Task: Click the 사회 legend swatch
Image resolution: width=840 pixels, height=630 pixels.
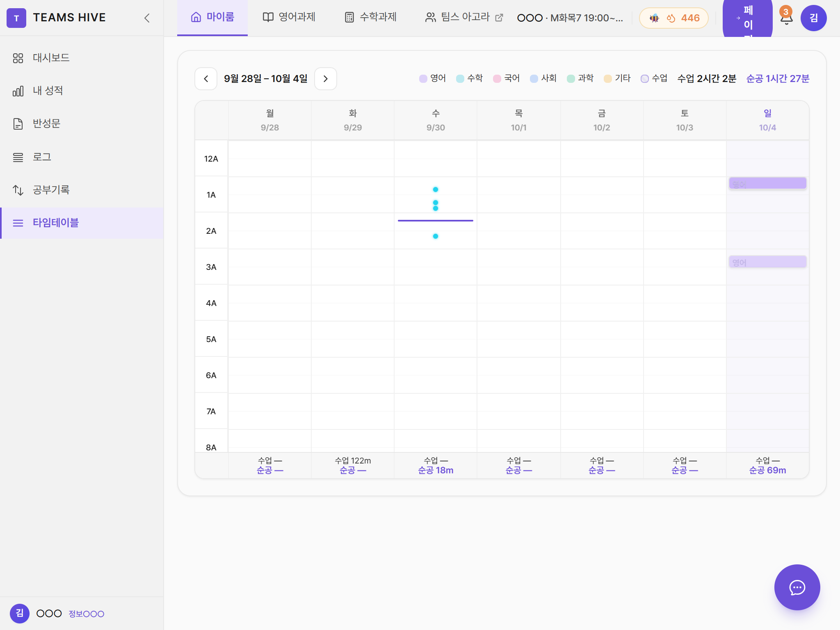Action: (534, 78)
